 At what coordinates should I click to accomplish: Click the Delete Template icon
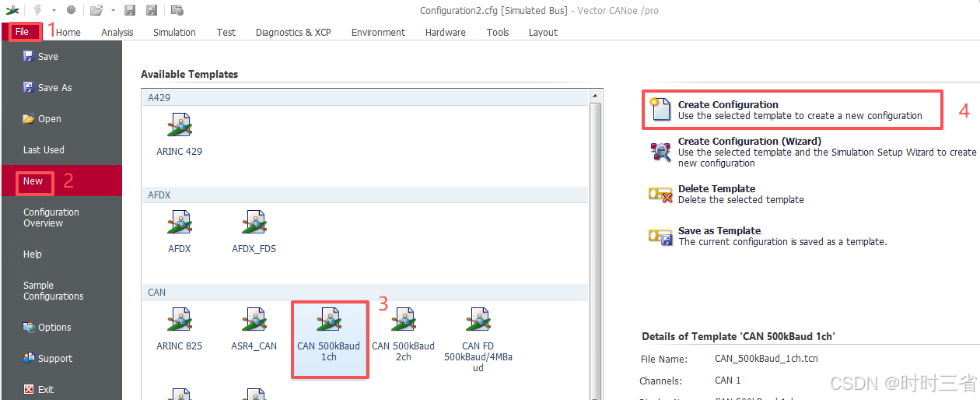(660, 195)
